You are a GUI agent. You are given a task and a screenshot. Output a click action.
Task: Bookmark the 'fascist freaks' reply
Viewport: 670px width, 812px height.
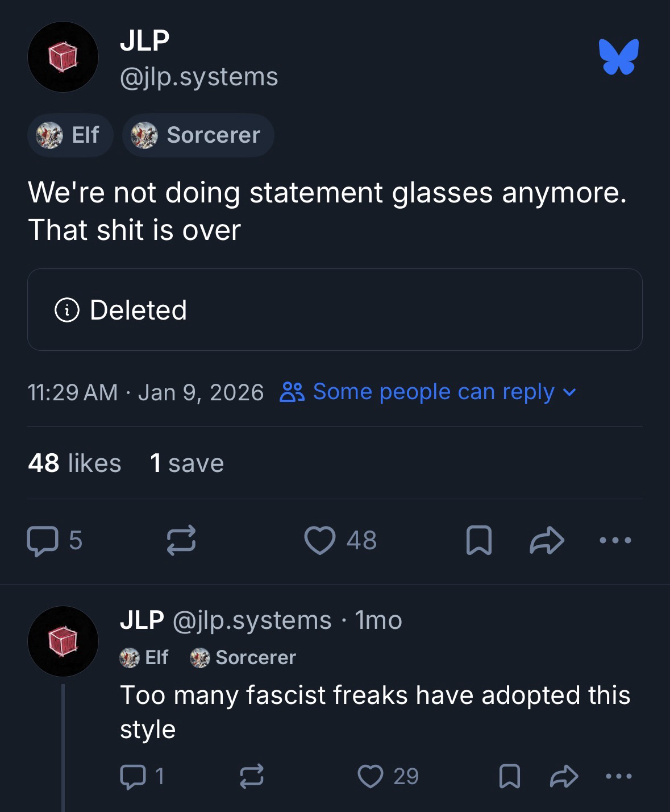coord(509,776)
